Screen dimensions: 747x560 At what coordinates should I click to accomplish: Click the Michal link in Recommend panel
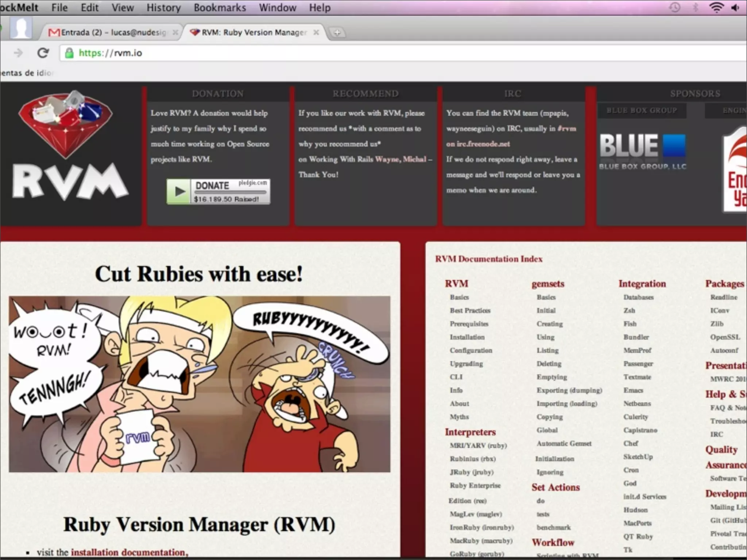tap(414, 159)
